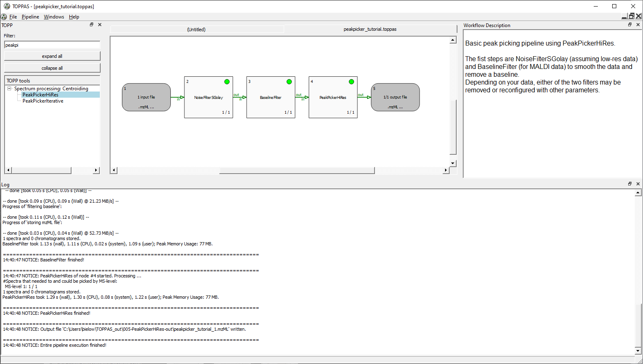Collapse the Spectrum processing: Centroiding category
The height and width of the screenshot is (364, 643).
(9, 89)
